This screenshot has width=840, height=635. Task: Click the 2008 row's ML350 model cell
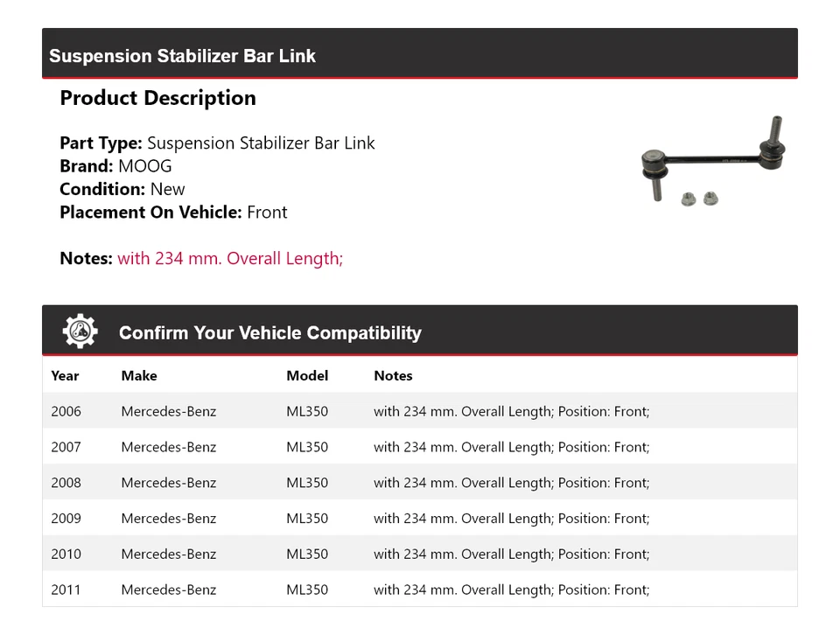307,483
